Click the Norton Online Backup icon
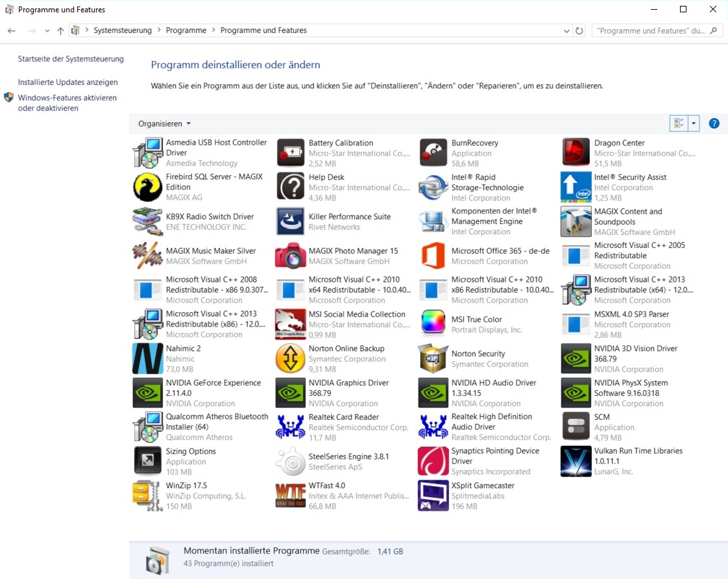Viewport: 728px width, 579px height. [291, 358]
